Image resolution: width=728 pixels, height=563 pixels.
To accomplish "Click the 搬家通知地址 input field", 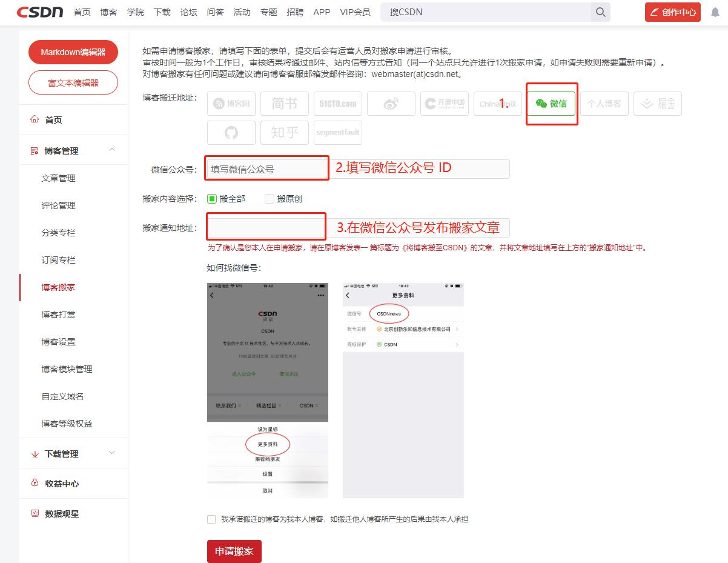I will click(358, 228).
